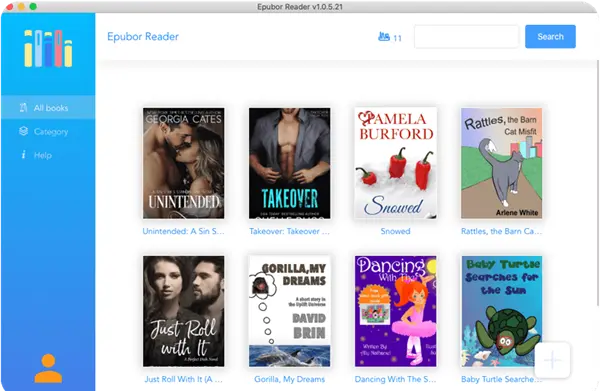
Task: Click the 'Takeover: Takeover ...' title
Action: point(289,231)
